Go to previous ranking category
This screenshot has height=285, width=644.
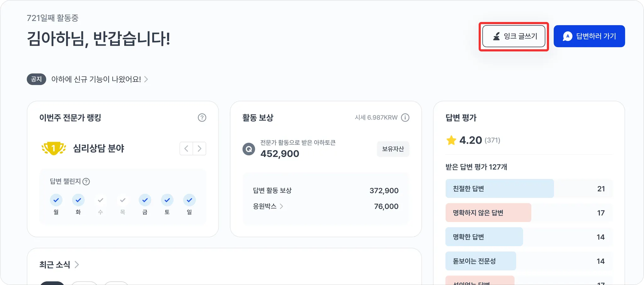tap(186, 148)
